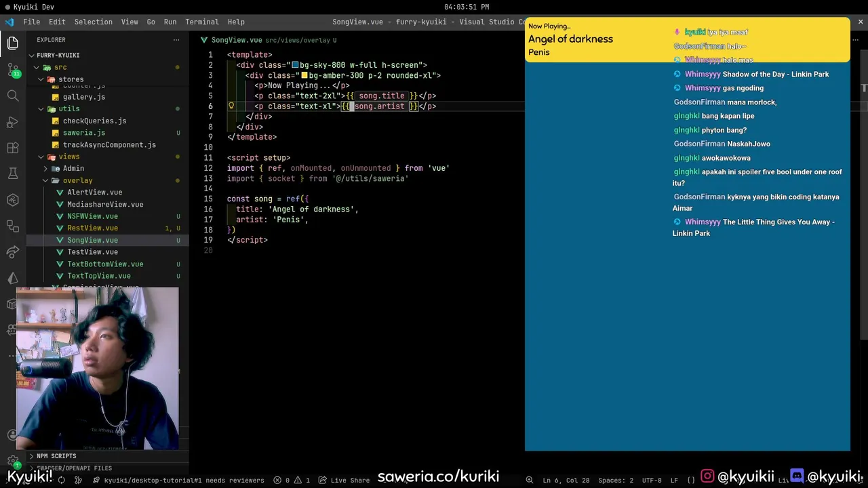This screenshot has width=868, height=488.
Task: Open the Search view icon
Action: [13, 96]
